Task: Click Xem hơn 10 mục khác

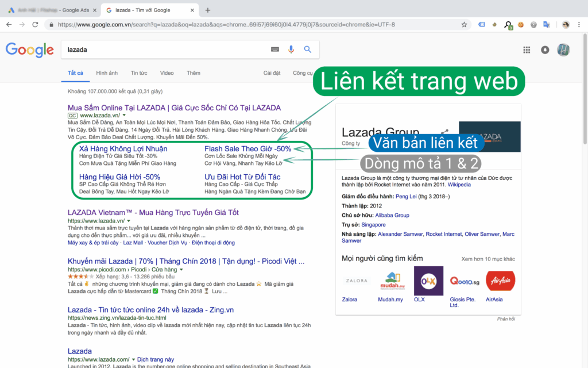Action: (x=488, y=259)
